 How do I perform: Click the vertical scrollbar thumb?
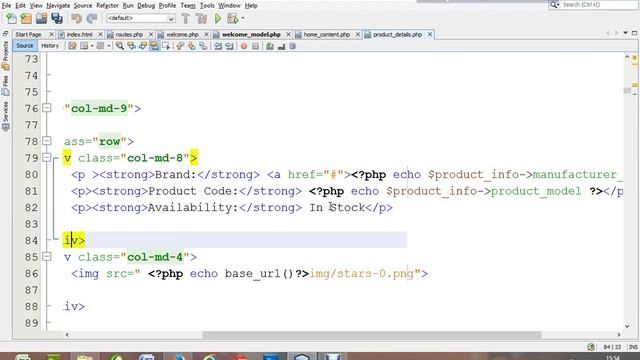coord(627,90)
